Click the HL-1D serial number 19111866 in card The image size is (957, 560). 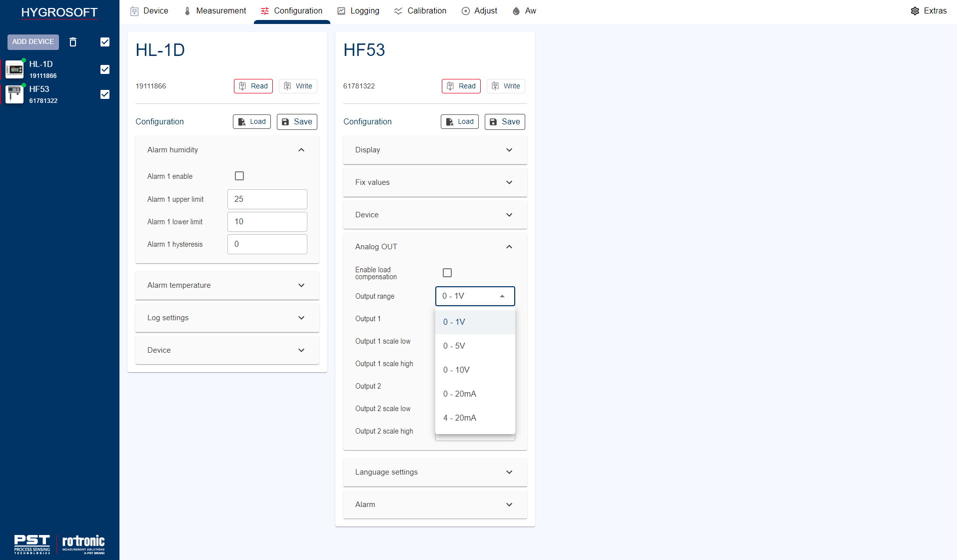tap(151, 86)
